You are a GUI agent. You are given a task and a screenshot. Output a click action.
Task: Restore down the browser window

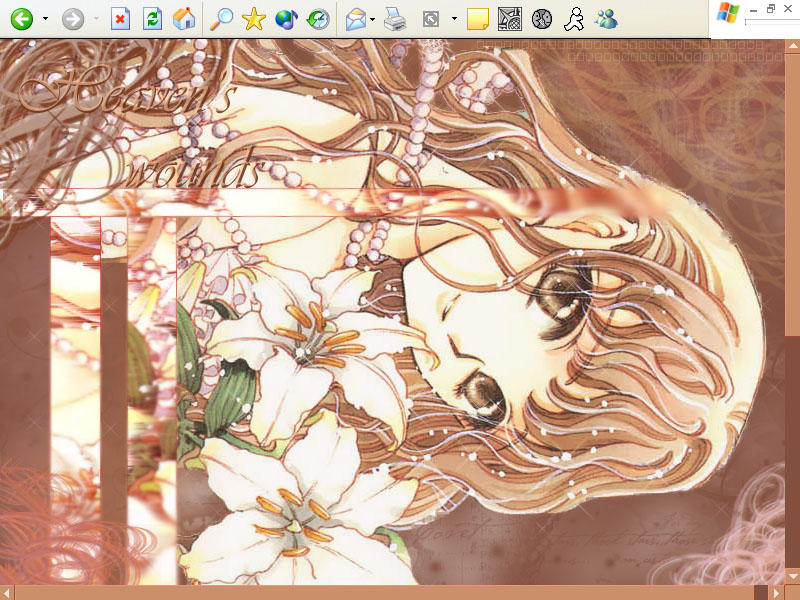click(x=770, y=8)
